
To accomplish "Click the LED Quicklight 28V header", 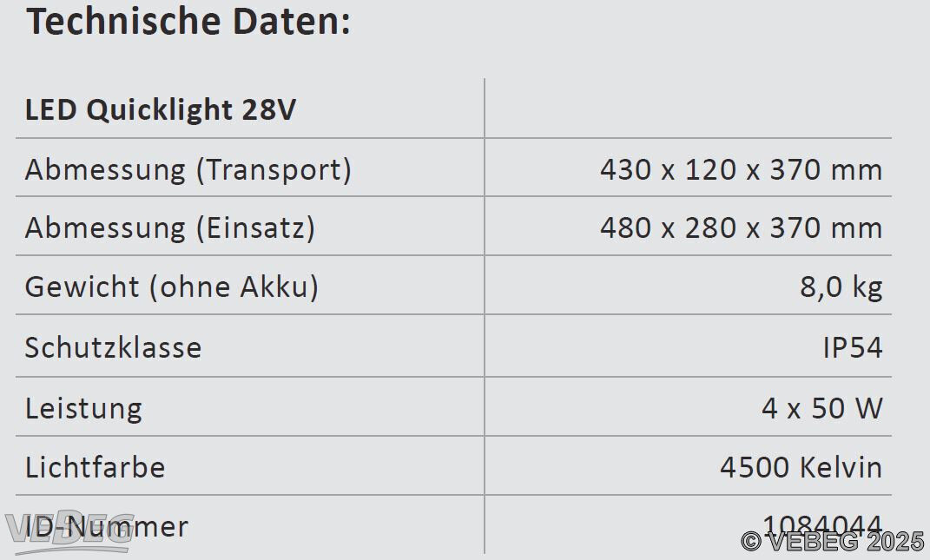I will point(160,109).
